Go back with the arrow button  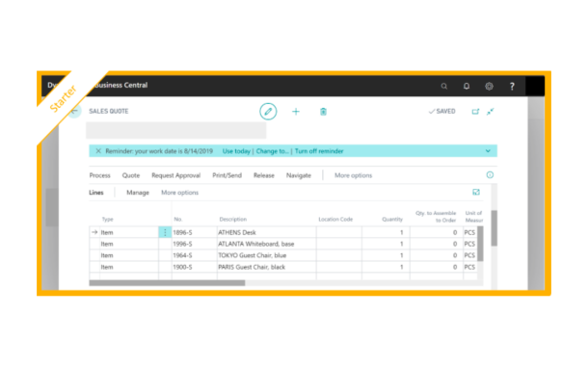(74, 111)
